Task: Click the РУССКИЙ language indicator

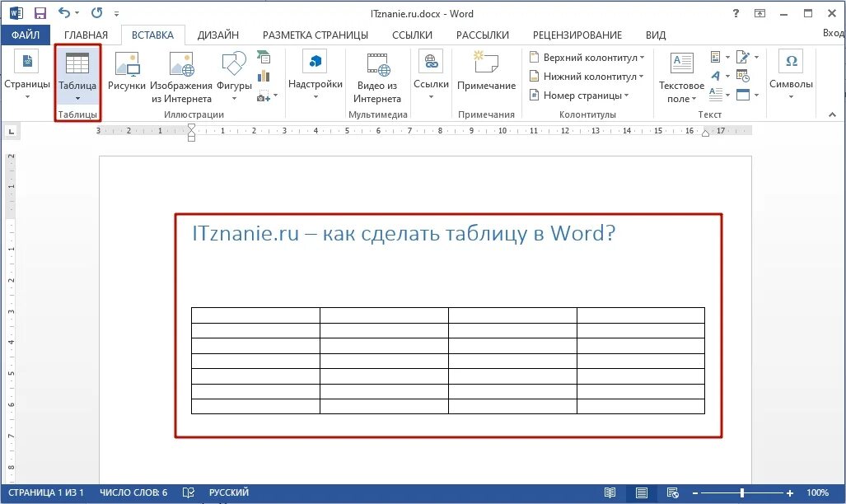Action: tap(229, 492)
